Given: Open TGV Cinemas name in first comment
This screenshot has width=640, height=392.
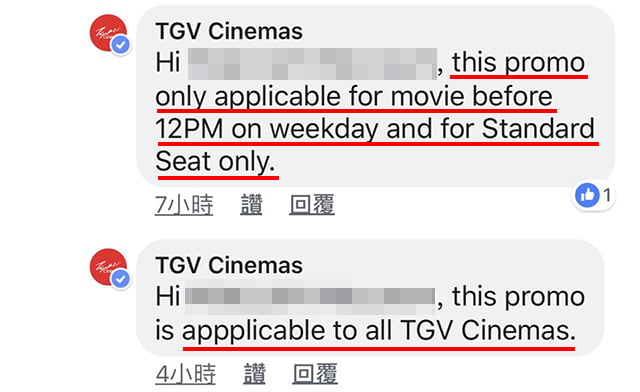Looking at the screenshot, I should tap(229, 31).
